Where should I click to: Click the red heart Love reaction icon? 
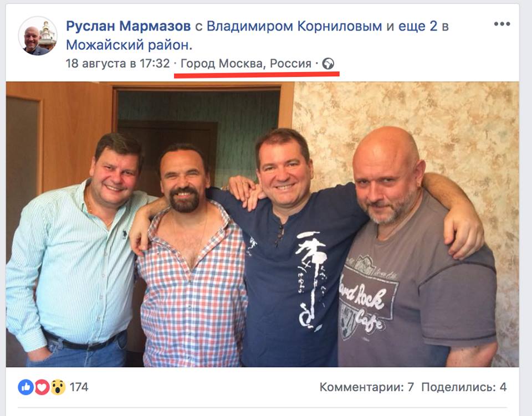[x=42, y=387]
